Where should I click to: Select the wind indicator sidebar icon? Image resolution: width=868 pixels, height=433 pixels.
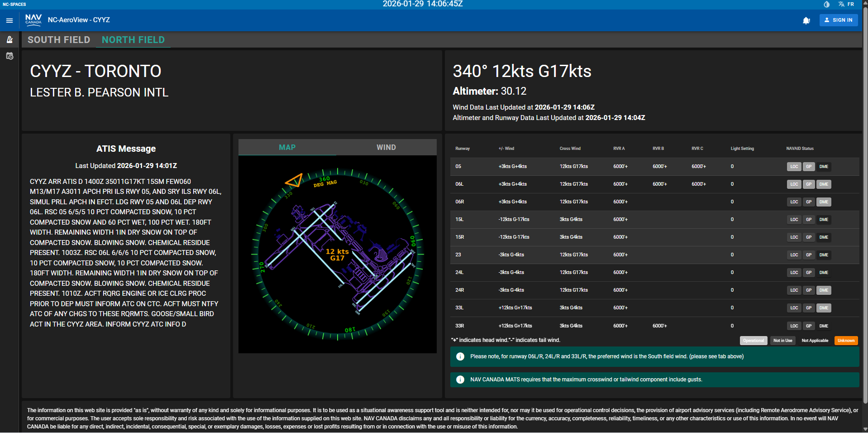pyautogui.click(x=10, y=40)
